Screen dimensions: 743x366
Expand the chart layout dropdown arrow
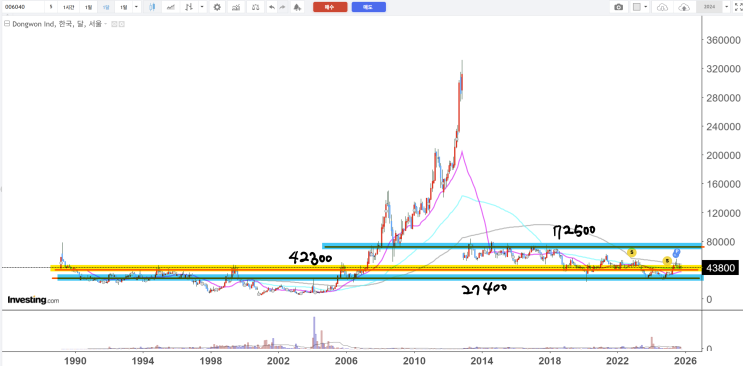(647, 7)
